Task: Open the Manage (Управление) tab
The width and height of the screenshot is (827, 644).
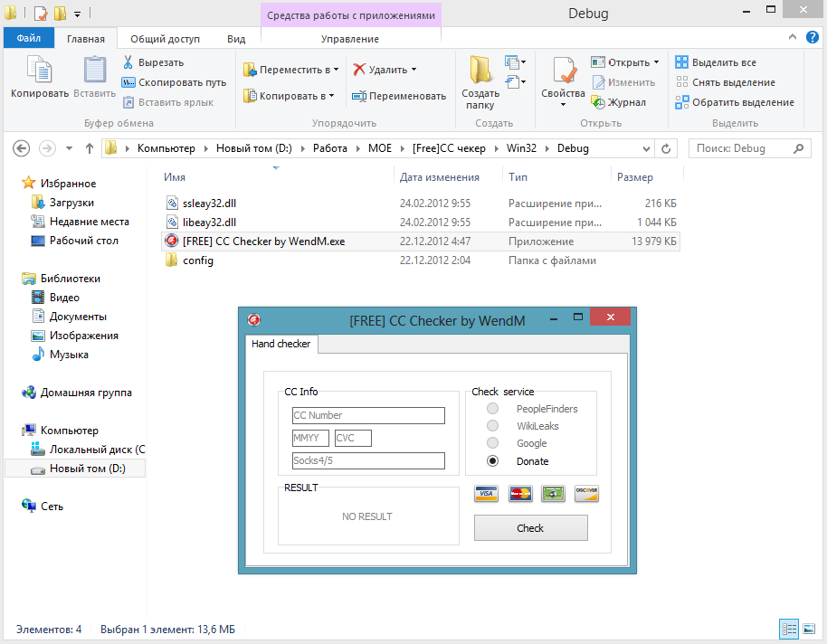Action: [350, 39]
